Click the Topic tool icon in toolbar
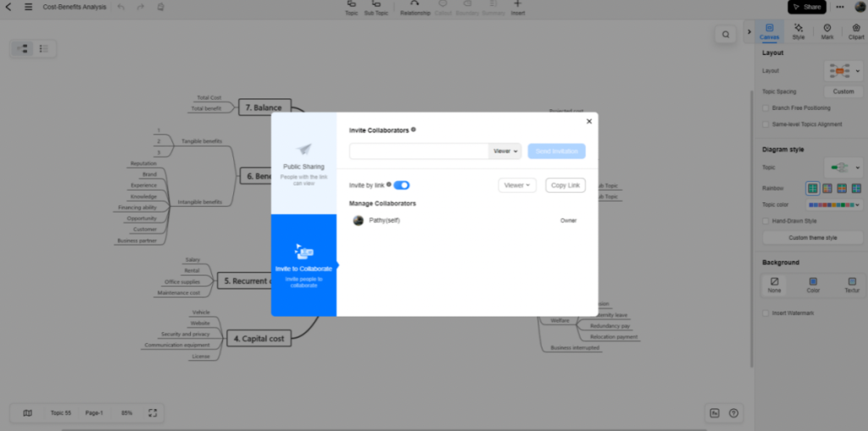The image size is (868, 431). [x=351, y=5]
